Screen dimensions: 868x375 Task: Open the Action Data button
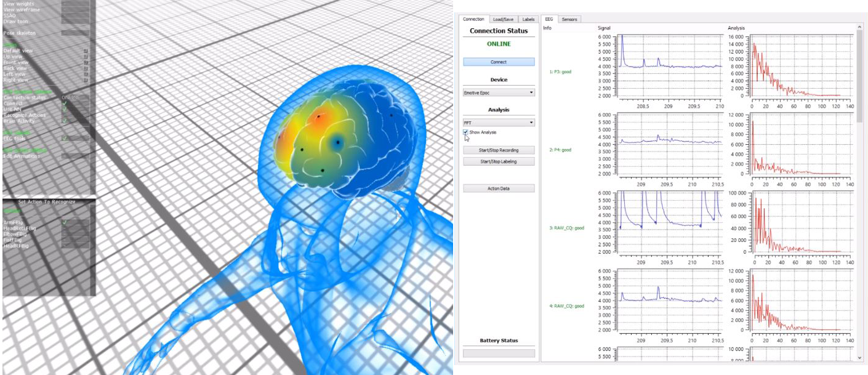click(499, 188)
